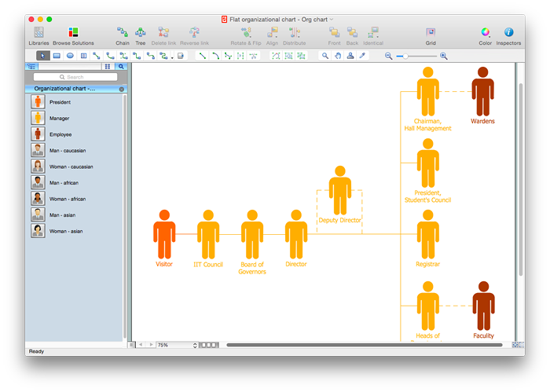Click the zoom in magnifier button
The image size is (550, 392).
pos(444,56)
